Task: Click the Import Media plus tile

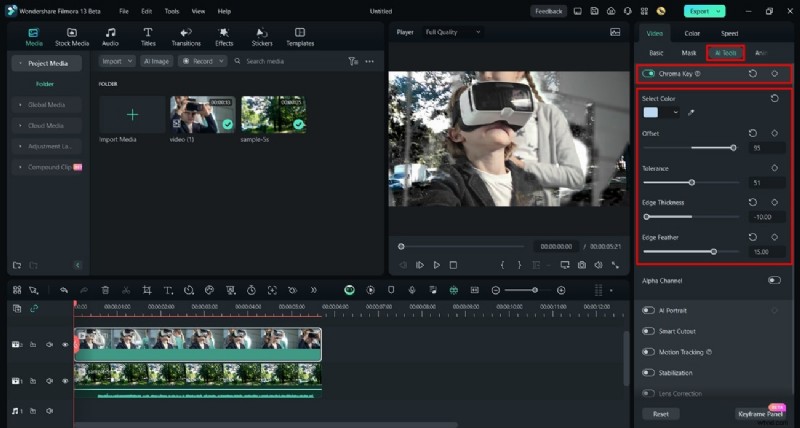Action: (132, 115)
